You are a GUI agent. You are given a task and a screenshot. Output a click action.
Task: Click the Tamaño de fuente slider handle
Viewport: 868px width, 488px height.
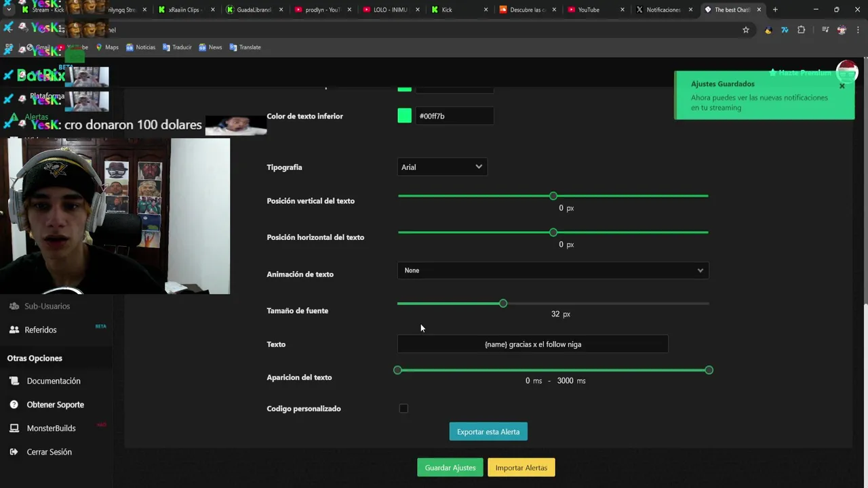tap(502, 304)
